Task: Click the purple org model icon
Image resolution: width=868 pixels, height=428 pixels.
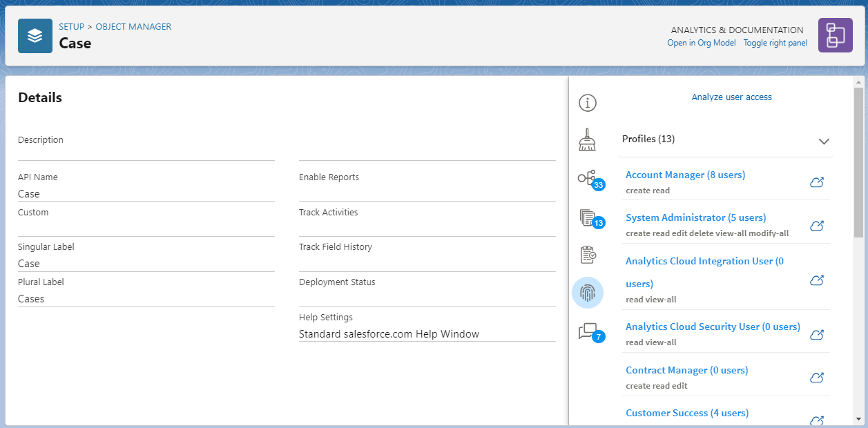Action: click(835, 35)
